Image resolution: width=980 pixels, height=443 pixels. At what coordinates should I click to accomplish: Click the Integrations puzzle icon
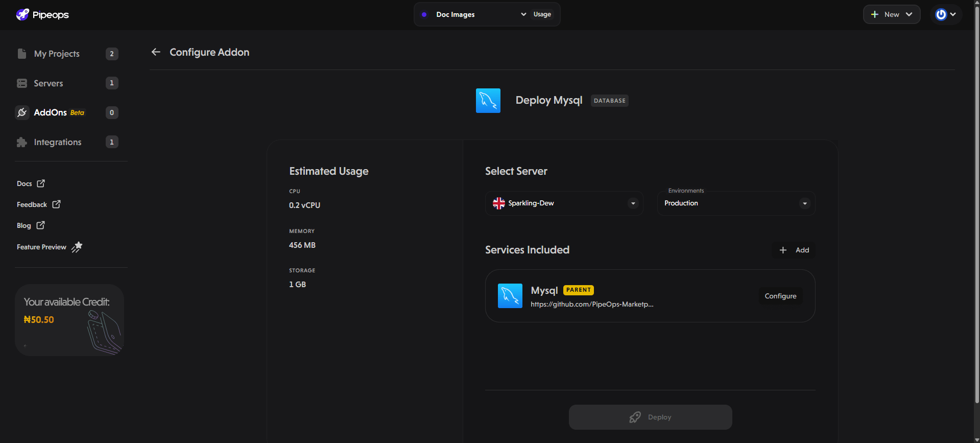click(22, 142)
